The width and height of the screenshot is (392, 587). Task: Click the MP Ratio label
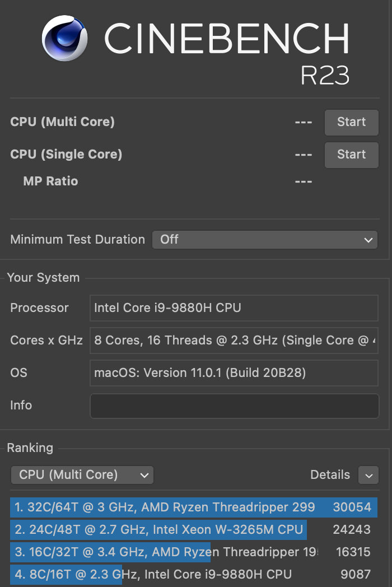click(x=50, y=181)
